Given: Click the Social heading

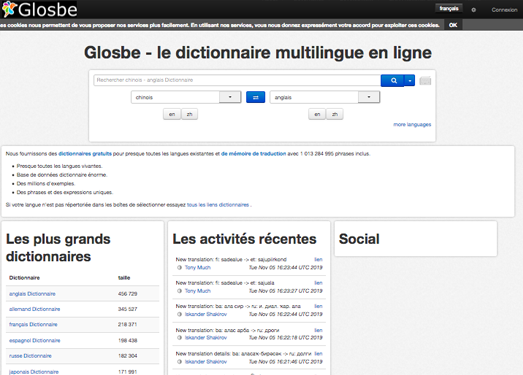Looking at the screenshot, I should point(359,239).
